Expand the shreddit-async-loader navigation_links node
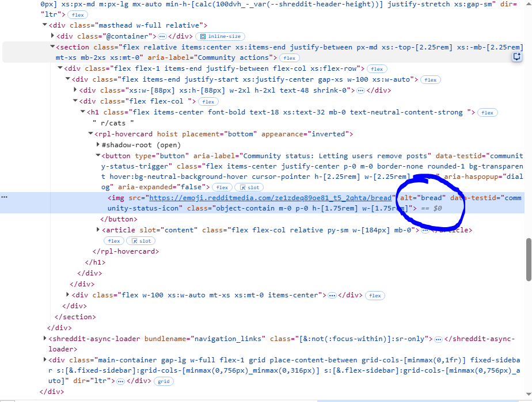 (45, 338)
